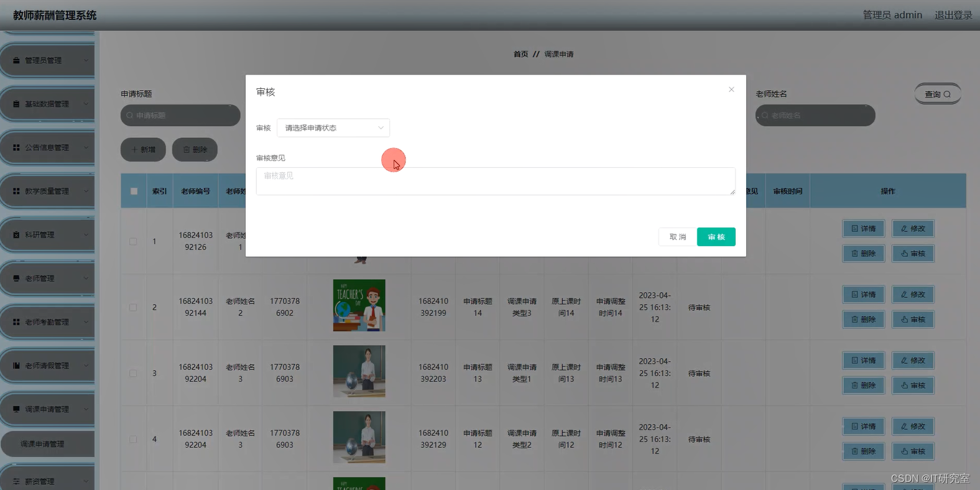Viewport: 980px width, 490px height.
Task: Click the 申请标题 14 cell
Action: [x=478, y=307]
